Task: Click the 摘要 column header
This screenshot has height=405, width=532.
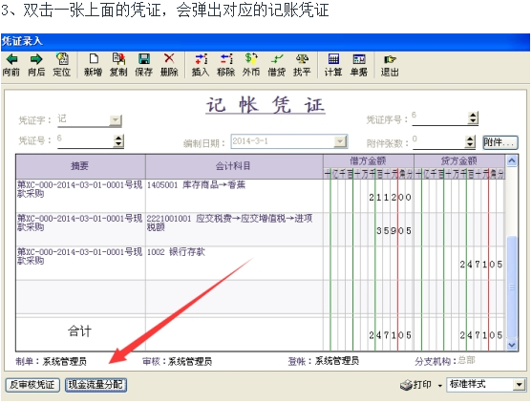Action: 80,166
